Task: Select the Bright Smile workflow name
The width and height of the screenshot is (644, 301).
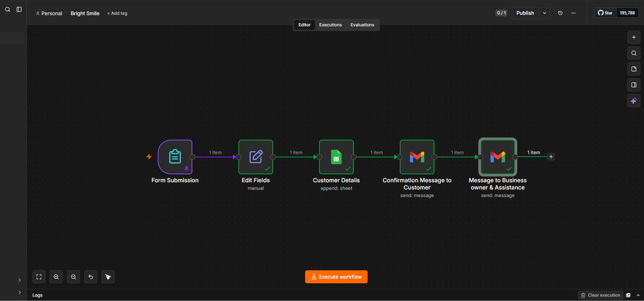Action: click(x=85, y=13)
